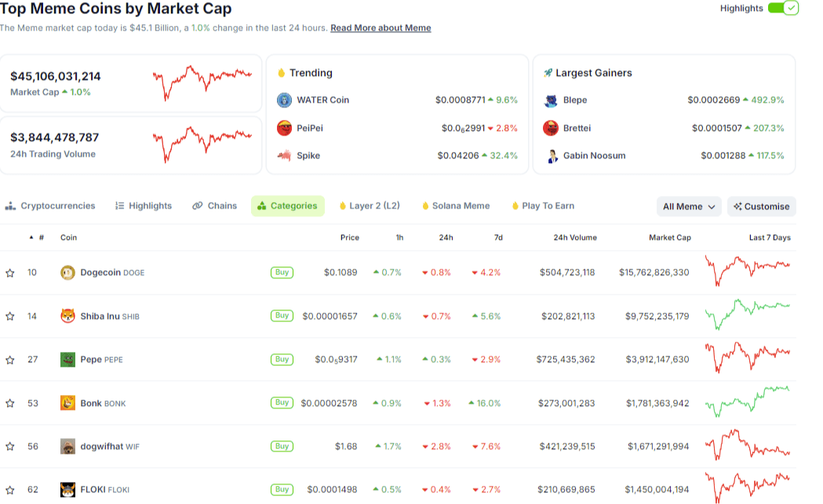Viewport: 823px width, 504px height.
Task: Open the Layer 2 (L2) category
Action: point(370,206)
